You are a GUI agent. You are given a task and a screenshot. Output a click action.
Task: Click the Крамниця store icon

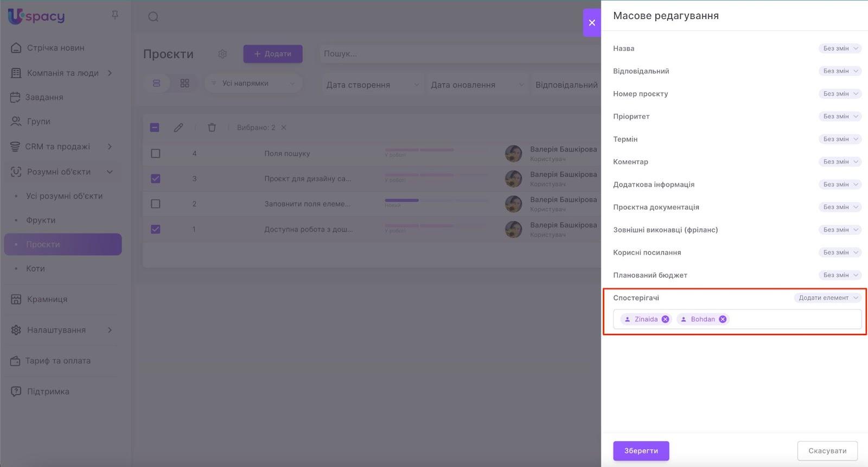(x=16, y=299)
